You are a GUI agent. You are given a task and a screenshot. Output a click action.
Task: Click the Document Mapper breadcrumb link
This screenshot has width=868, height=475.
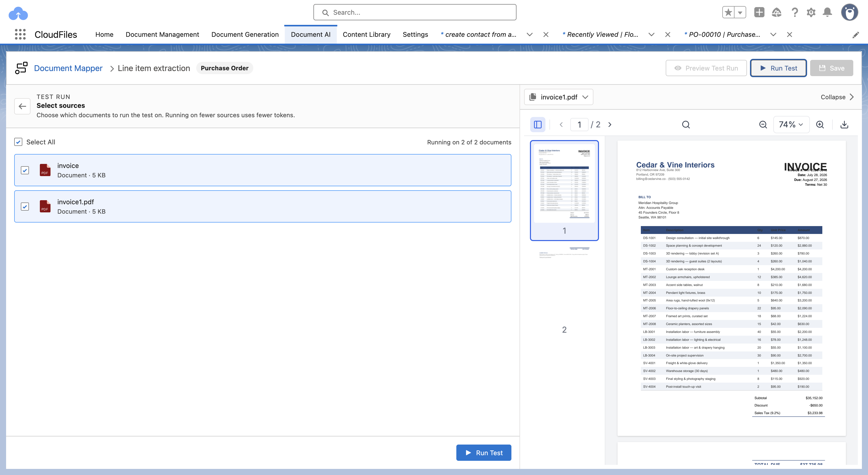tap(68, 68)
